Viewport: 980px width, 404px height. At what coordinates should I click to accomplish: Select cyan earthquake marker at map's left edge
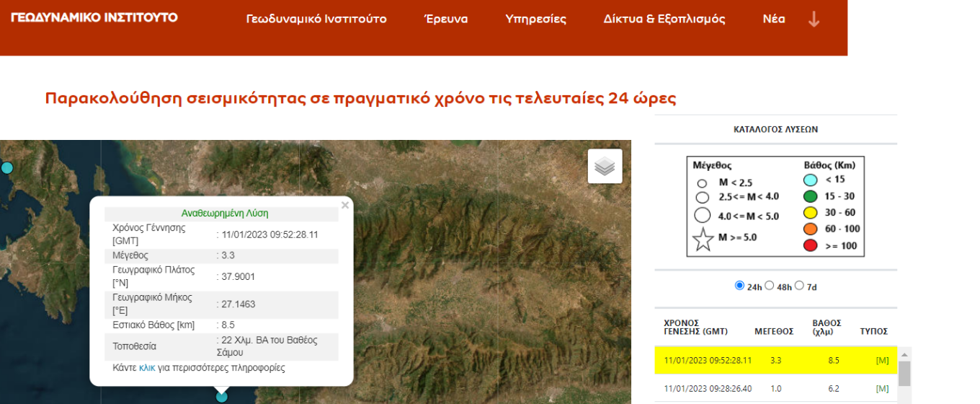click(6, 168)
